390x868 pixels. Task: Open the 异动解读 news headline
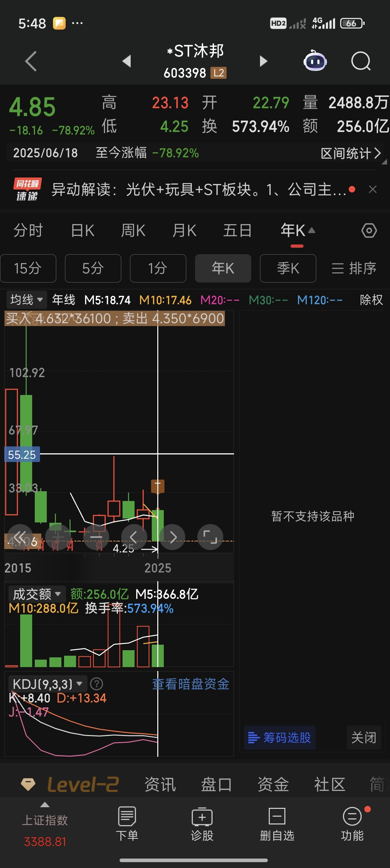pyautogui.click(x=199, y=190)
